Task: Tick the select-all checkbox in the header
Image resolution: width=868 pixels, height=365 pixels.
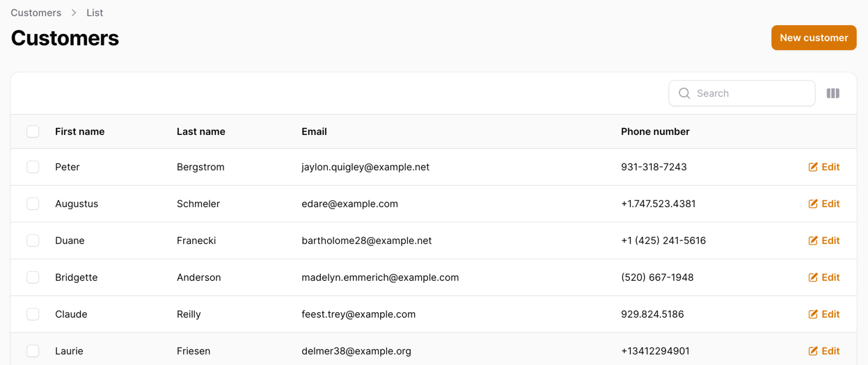Action: [x=33, y=131]
